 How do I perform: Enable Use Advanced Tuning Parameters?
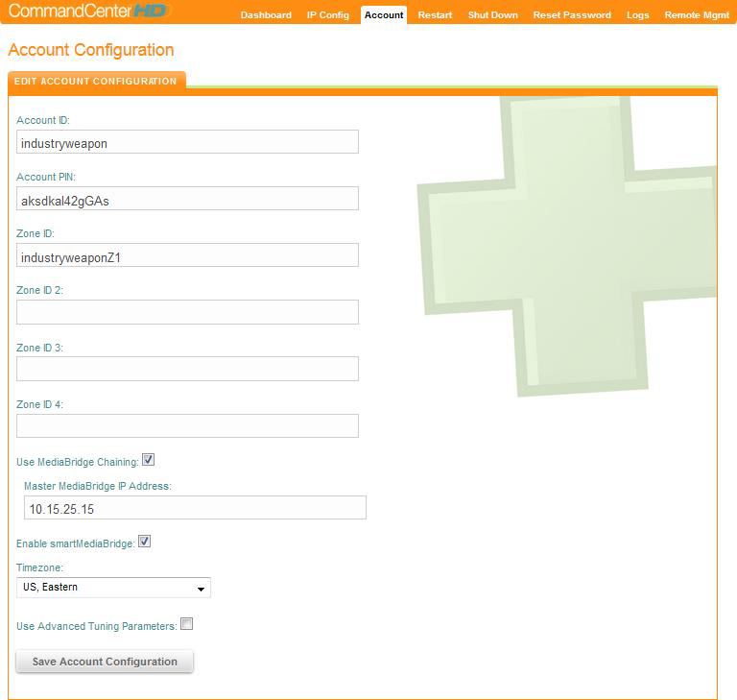tap(187, 624)
